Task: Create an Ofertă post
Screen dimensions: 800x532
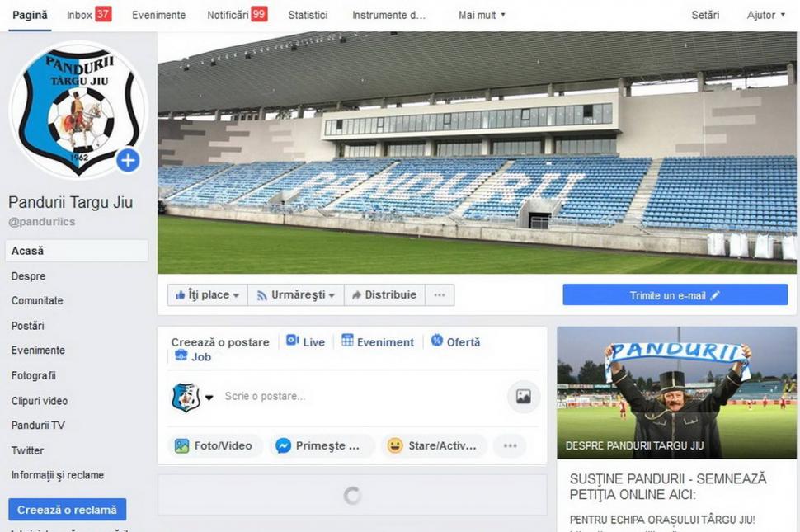Action: [x=455, y=341]
